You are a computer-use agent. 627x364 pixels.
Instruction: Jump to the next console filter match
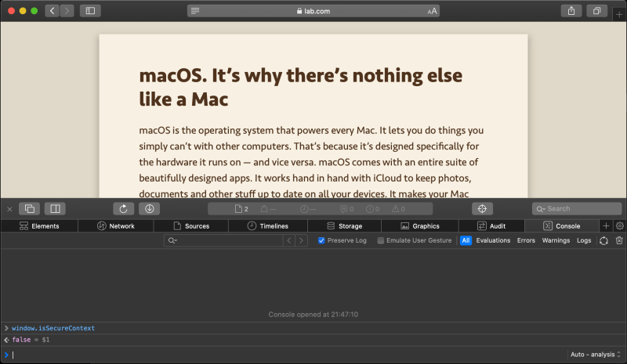(x=301, y=240)
